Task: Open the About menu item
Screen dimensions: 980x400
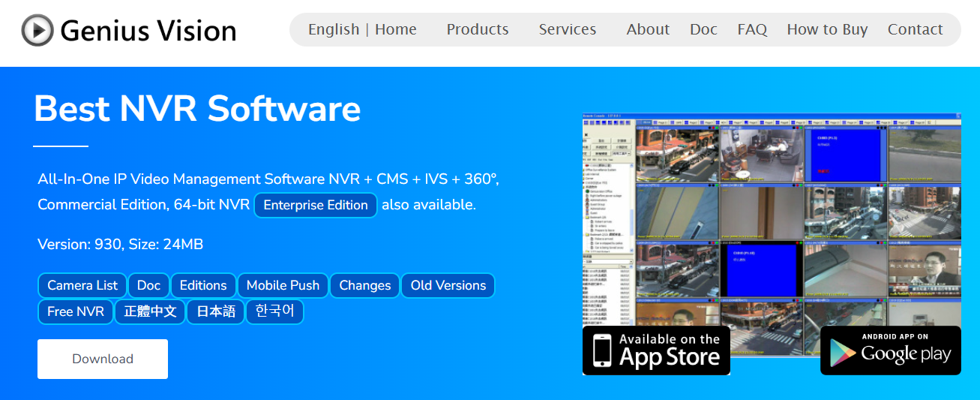Action: coord(648,29)
